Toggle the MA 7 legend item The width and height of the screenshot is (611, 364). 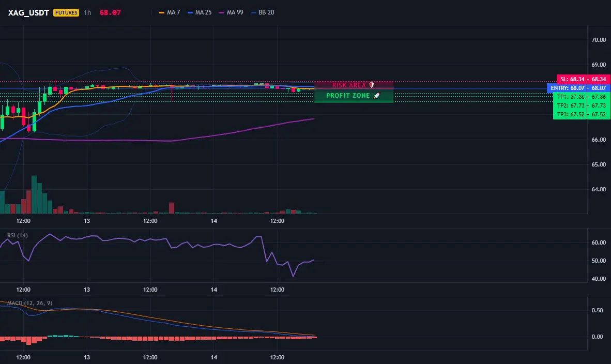point(170,12)
